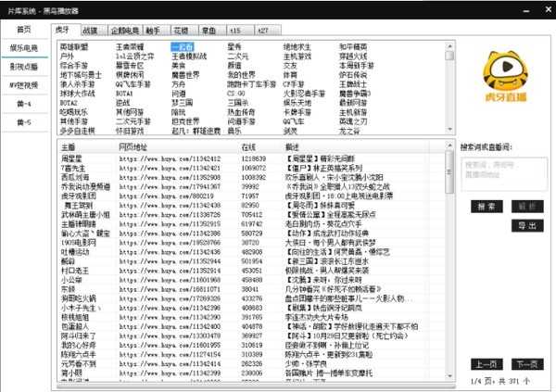The width and height of the screenshot is (556, 392).
Task: Choose the 绝地求生 category
Action: tap(297, 47)
